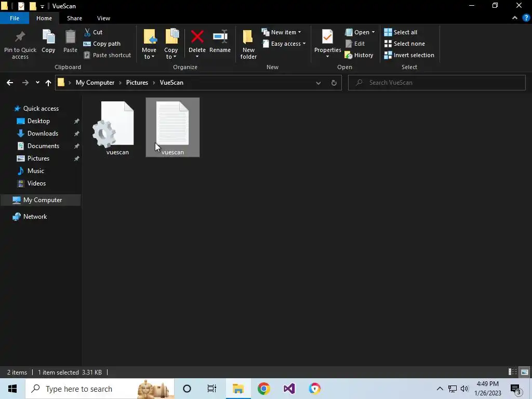Delete the selected vuescan file
This screenshot has width=532, height=399.
pyautogui.click(x=197, y=41)
